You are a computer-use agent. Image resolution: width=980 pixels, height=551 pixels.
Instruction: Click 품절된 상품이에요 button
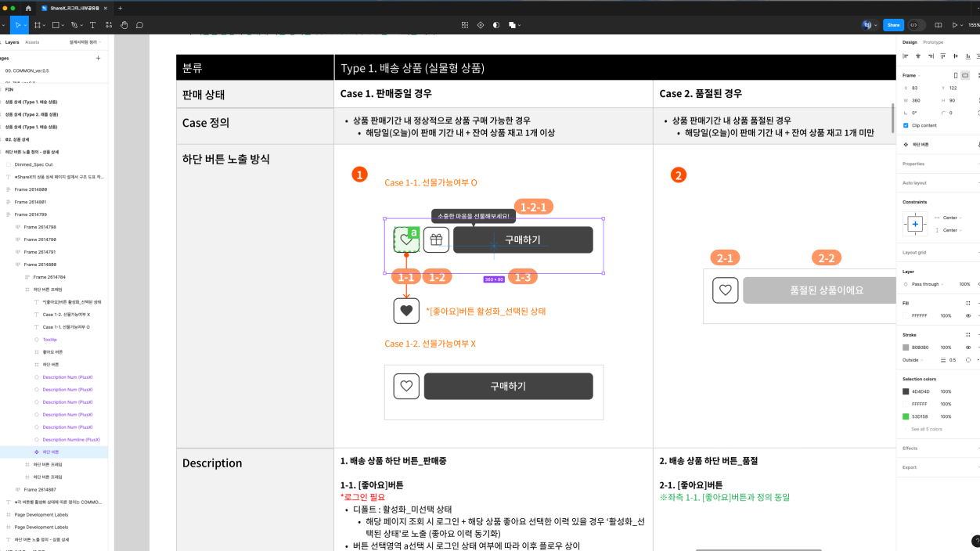[x=820, y=290]
